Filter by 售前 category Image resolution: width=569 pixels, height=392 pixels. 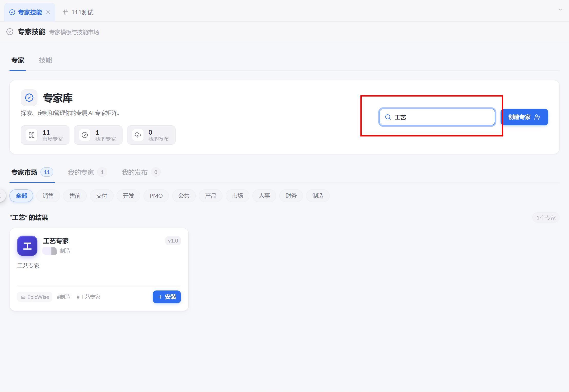(x=75, y=196)
